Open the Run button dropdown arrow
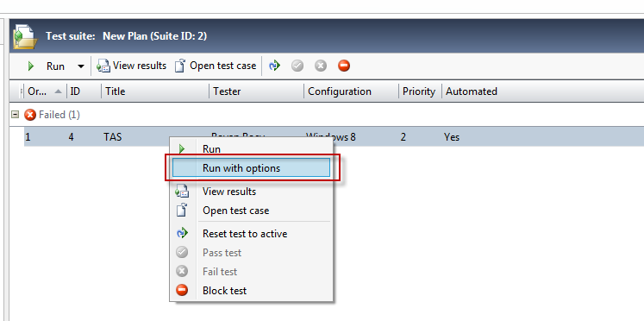 [x=81, y=66]
